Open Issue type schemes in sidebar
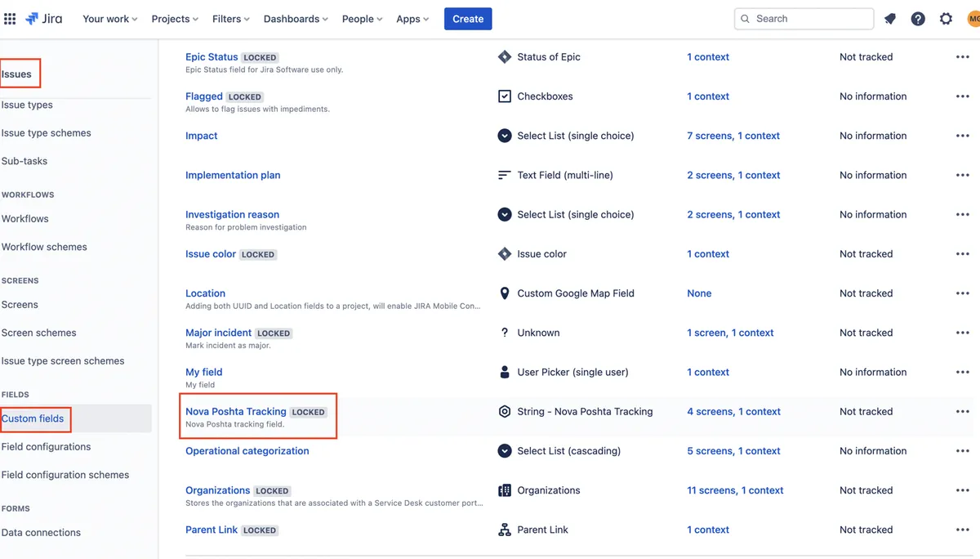The width and height of the screenshot is (980, 559). click(47, 133)
